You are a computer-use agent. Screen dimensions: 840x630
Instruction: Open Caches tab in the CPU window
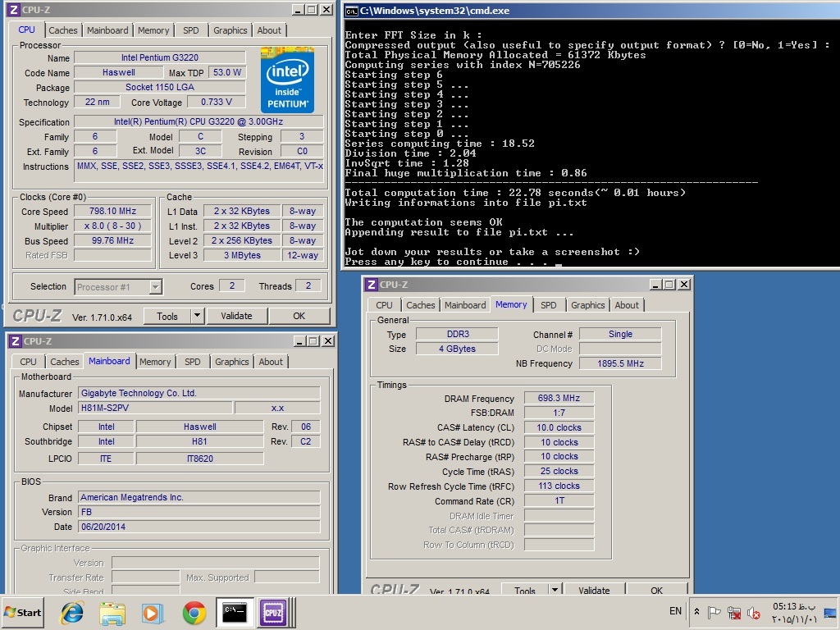coord(63,30)
